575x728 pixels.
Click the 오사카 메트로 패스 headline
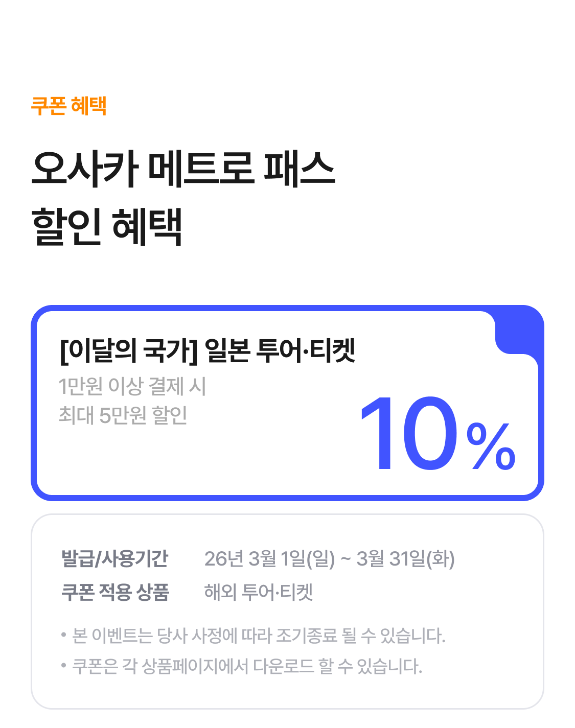183,169
